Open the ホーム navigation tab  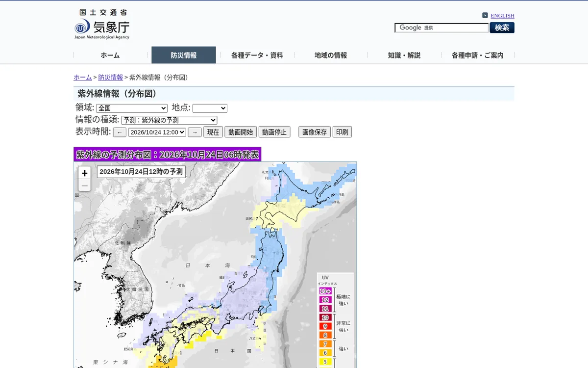[110, 55]
